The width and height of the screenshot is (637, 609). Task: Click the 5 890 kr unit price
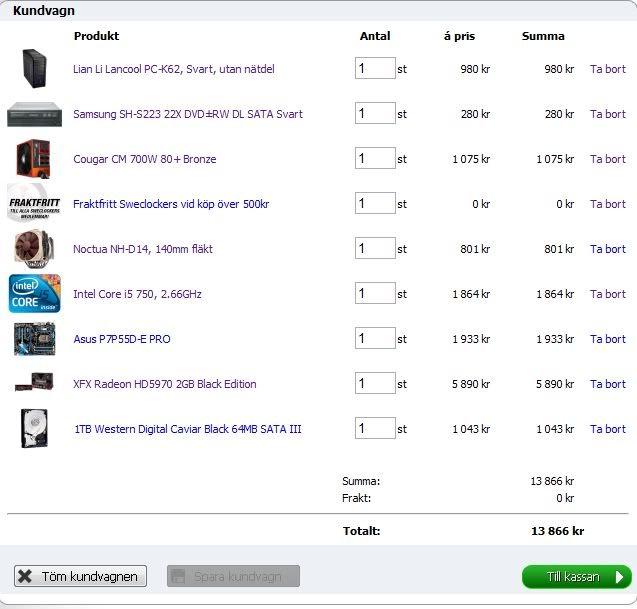[x=471, y=384]
